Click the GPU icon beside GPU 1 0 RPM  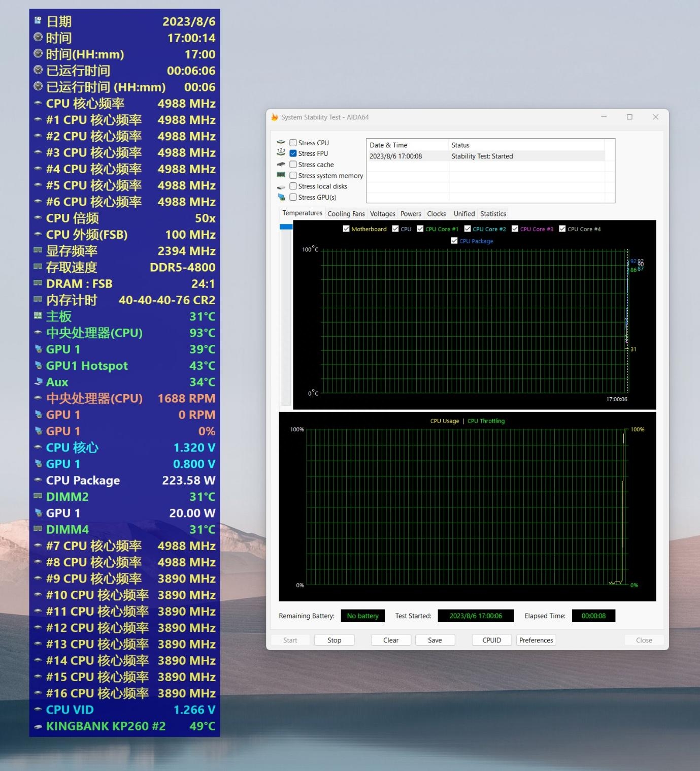(x=38, y=414)
